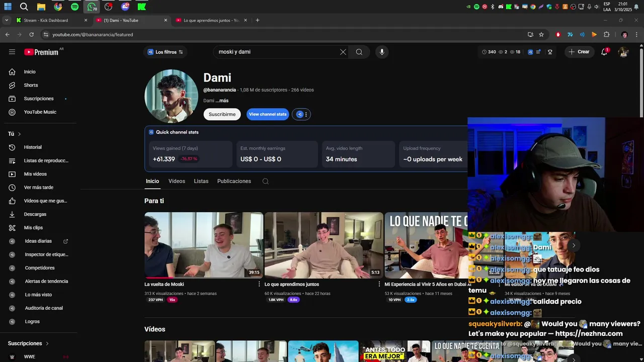Open the Los filtros vidIQ filter toggle

click(166, 52)
